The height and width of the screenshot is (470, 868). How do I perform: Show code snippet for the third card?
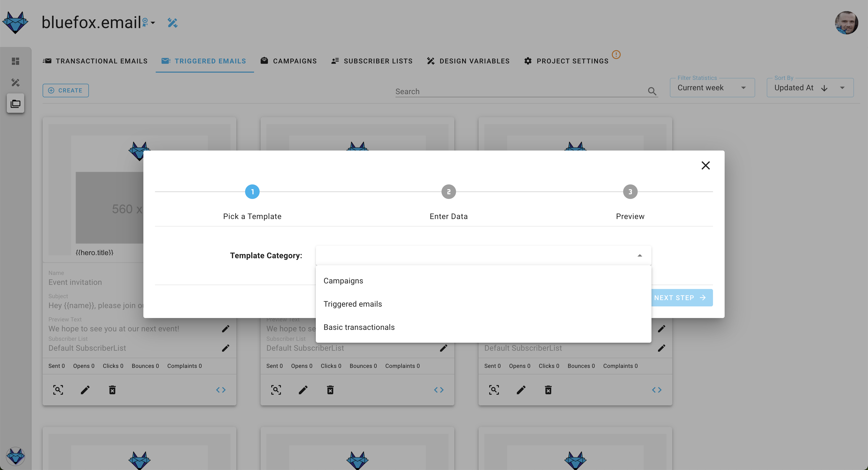point(657,390)
